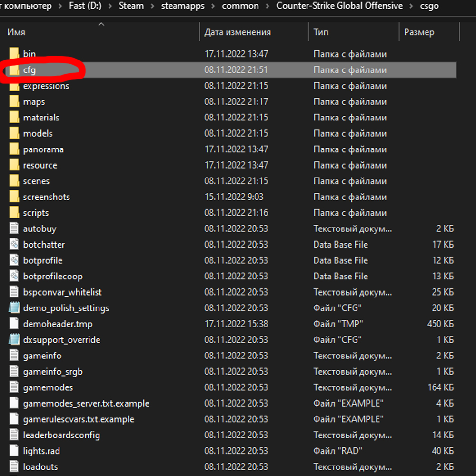476x476 pixels.
Task: Click the 17 КБ size value
Action: [x=443, y=244]
